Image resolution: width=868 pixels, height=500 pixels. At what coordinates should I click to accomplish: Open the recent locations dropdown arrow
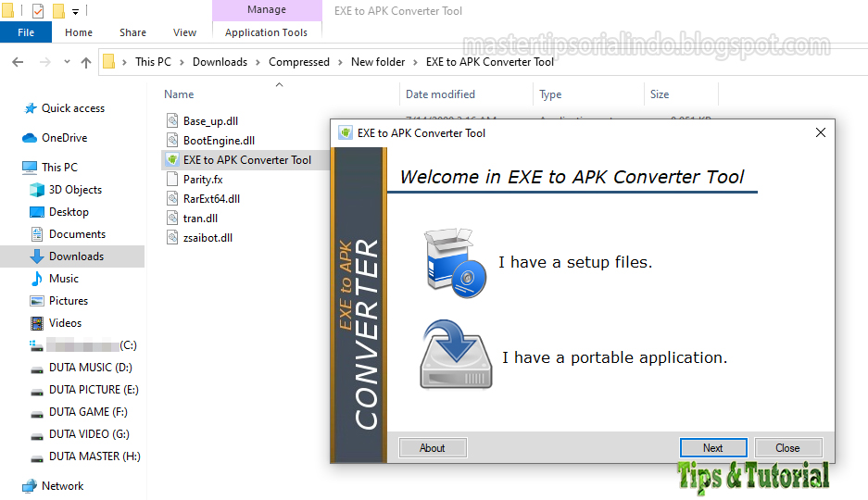[67, 62]
